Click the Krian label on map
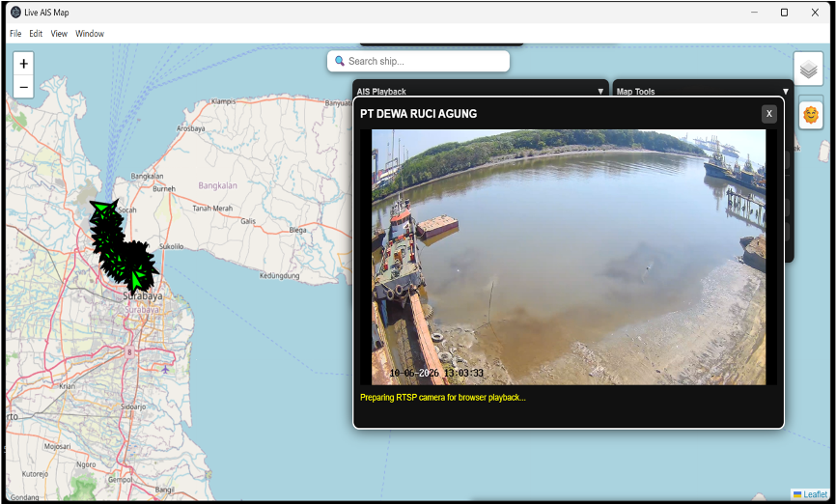Viewport: 836px width, 504px height. click(68, 386)
